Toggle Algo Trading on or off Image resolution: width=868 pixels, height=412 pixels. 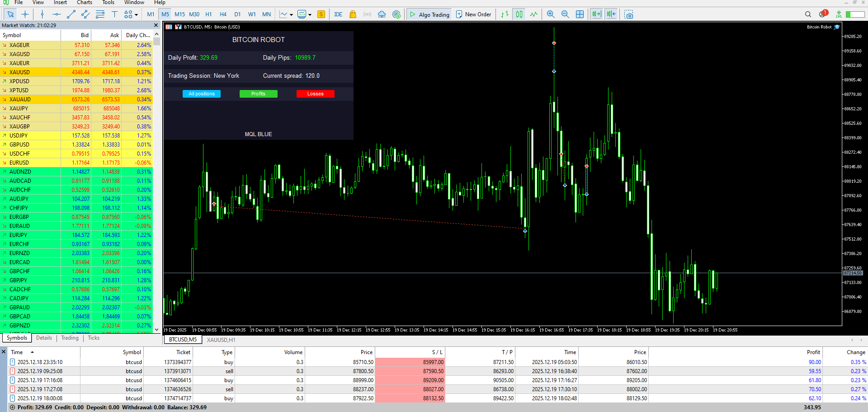pyautogui.click(x=429, y=14)
